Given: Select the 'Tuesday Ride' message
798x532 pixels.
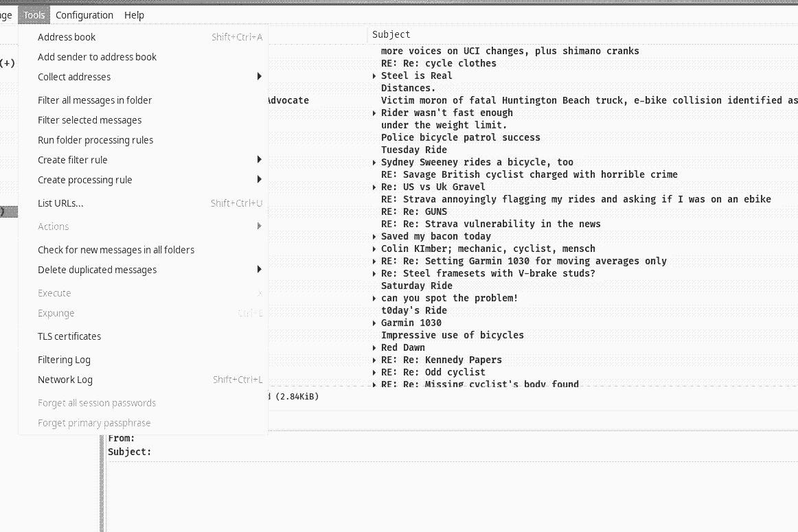Looking at the screenshot, I should (x=413, y=150).
